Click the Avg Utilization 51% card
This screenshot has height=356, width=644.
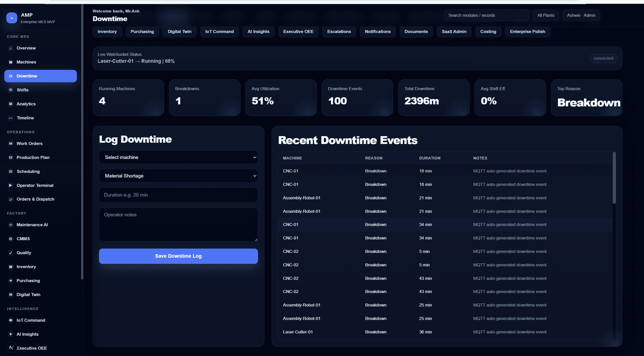(x=281, y=98)
